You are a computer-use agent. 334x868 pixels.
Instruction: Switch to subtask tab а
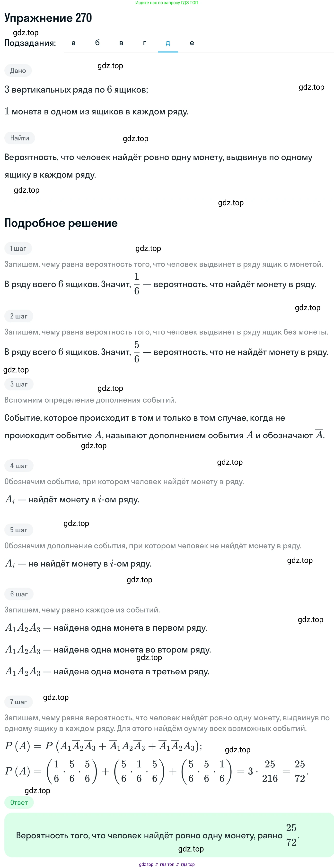pos(73,43)
